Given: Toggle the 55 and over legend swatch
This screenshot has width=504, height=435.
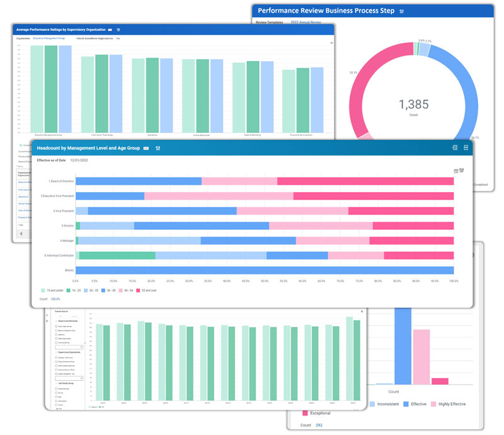Looking at the screenshot, I should (x=138, y=290).
